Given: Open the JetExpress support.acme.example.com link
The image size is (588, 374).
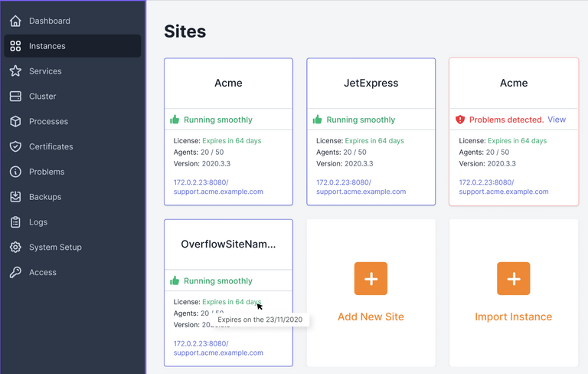Looking at the screenshot, I should pos(361,192).
